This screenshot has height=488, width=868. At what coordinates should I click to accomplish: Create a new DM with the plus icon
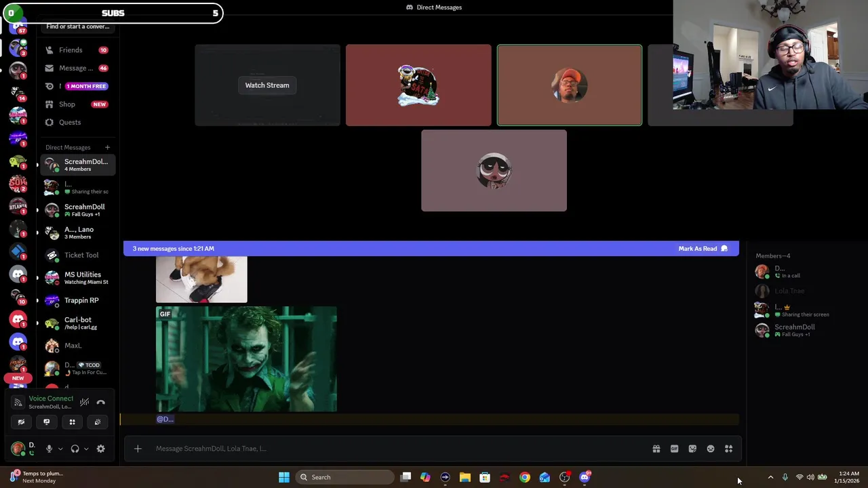pos(107,147)
